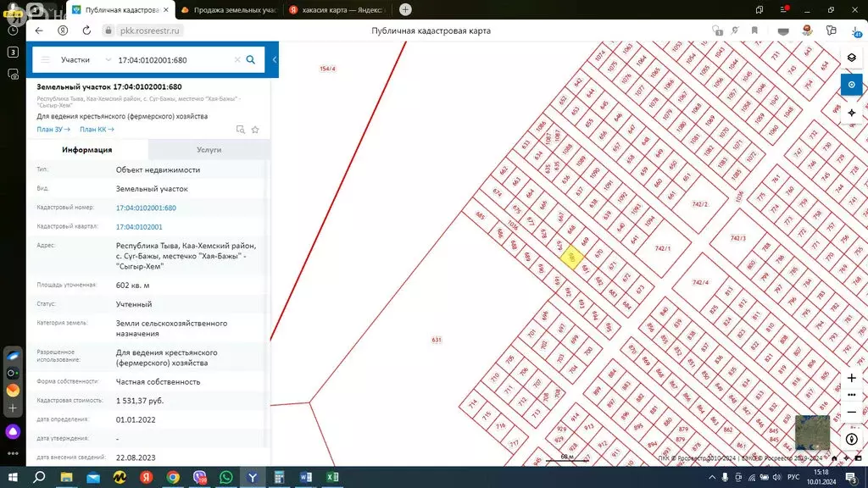Screen dimensions: 868x488
Task: Collapse the info panel with blue chevron
Action: click(274, 60)
